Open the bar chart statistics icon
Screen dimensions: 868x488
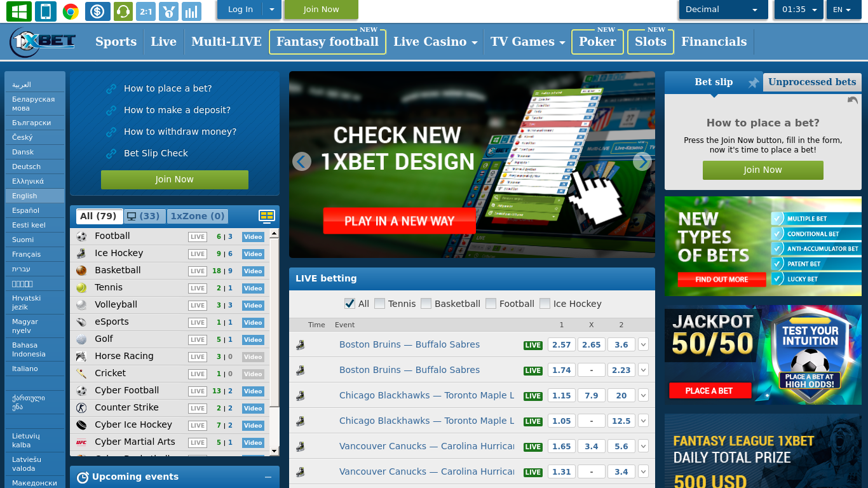click(x=191, y=11)
